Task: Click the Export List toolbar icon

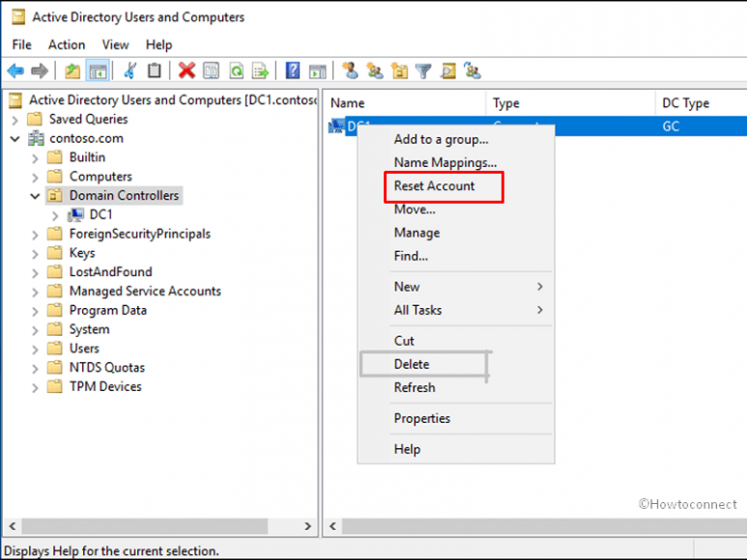Action: (x=261, y=71)
